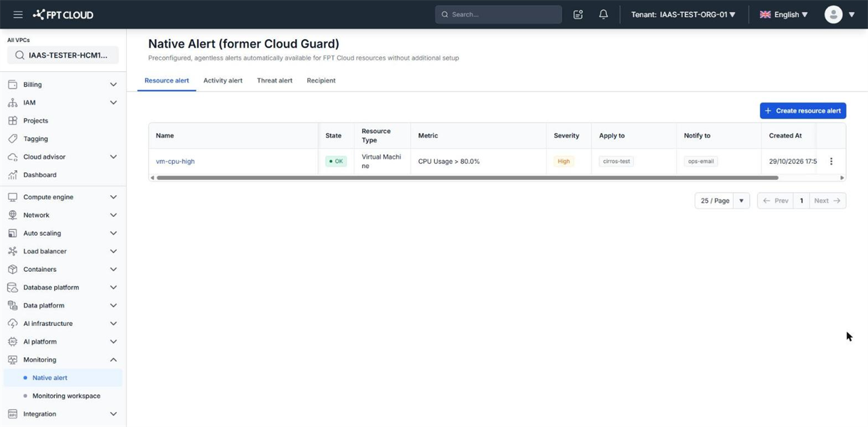Go to the Prev page
Image resolution: width=868 pixels, height=427 pixels.
775,201
